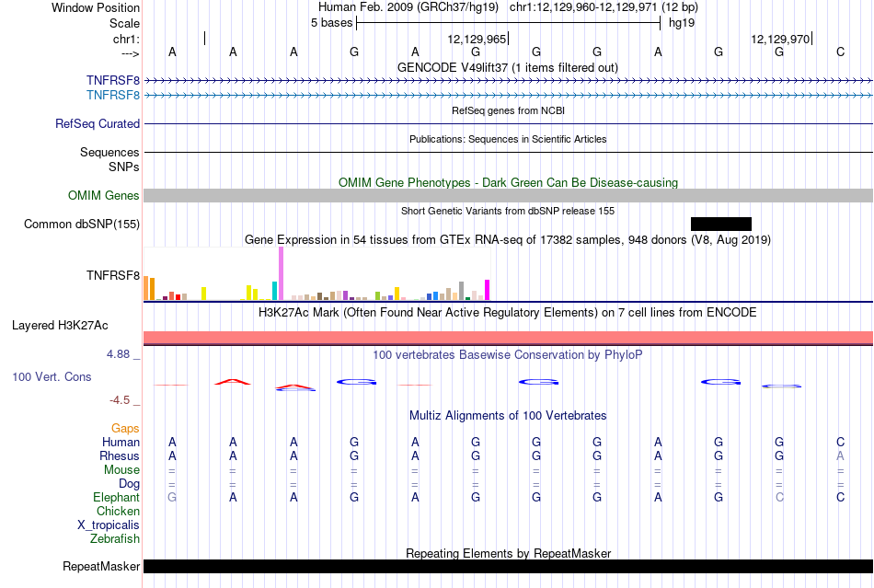Click the 100 Vert. Cons track label
874x588 pixels.
52,376
